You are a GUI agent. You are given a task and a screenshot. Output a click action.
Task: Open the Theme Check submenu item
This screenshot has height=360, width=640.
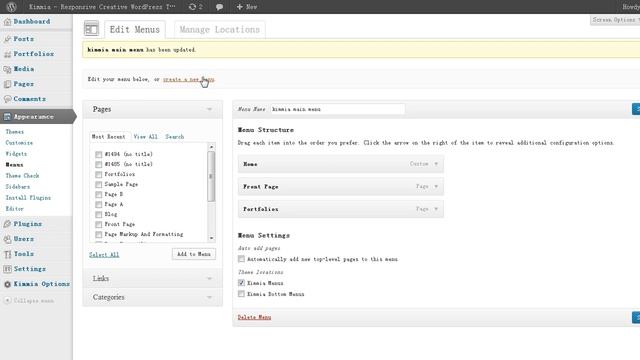(x=22, y=176)
